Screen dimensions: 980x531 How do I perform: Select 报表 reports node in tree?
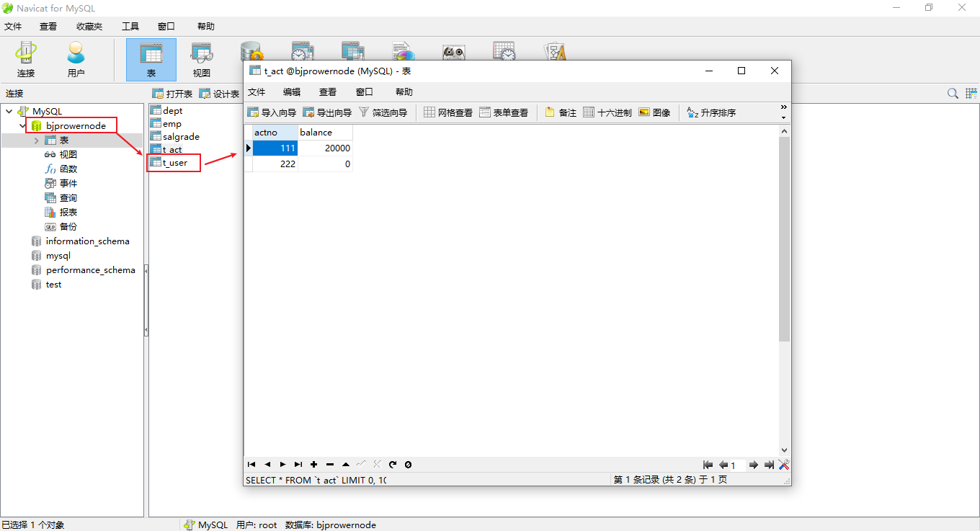point(61,213)
